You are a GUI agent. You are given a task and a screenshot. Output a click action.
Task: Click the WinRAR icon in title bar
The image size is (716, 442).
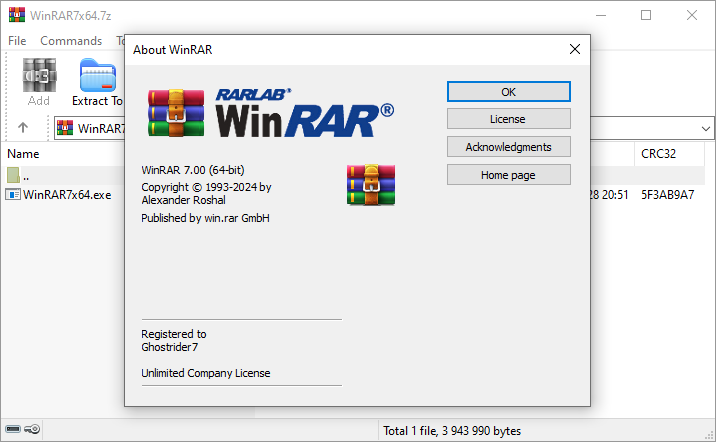(16, 15)
